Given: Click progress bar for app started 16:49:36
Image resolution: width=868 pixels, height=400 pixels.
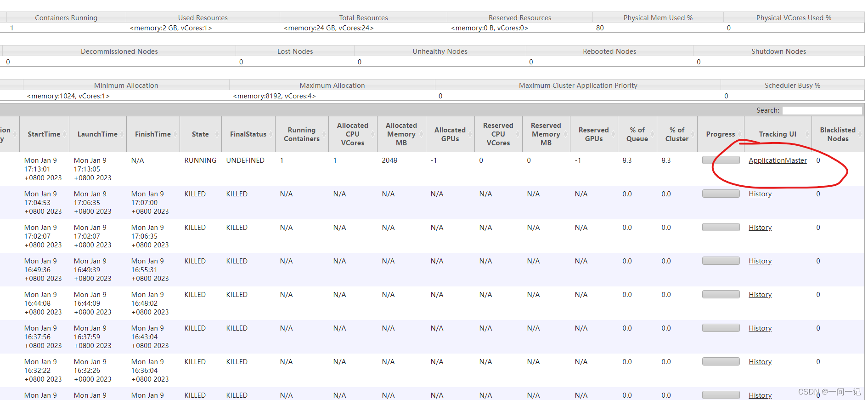Looking at the screenshot, I should point(721,261).
